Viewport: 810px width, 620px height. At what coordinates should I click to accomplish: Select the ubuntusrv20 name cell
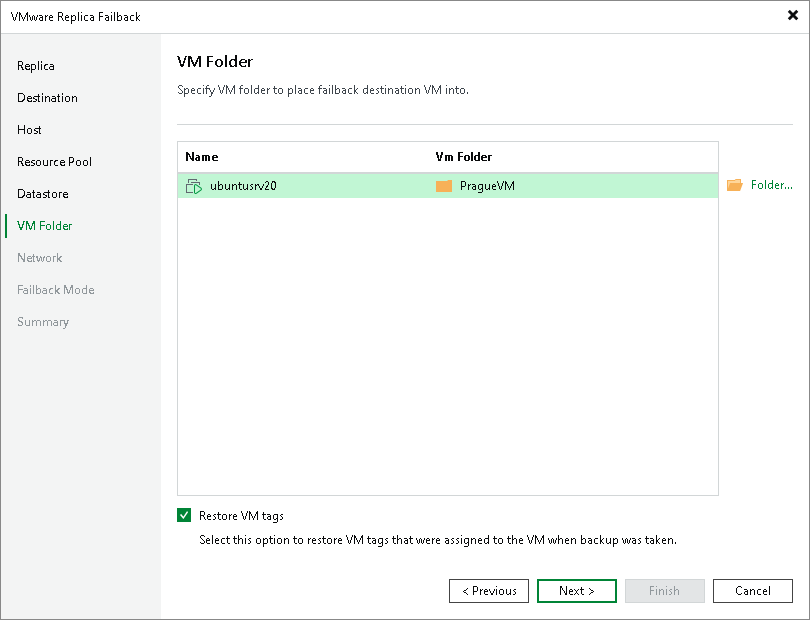tap(243, 186)
